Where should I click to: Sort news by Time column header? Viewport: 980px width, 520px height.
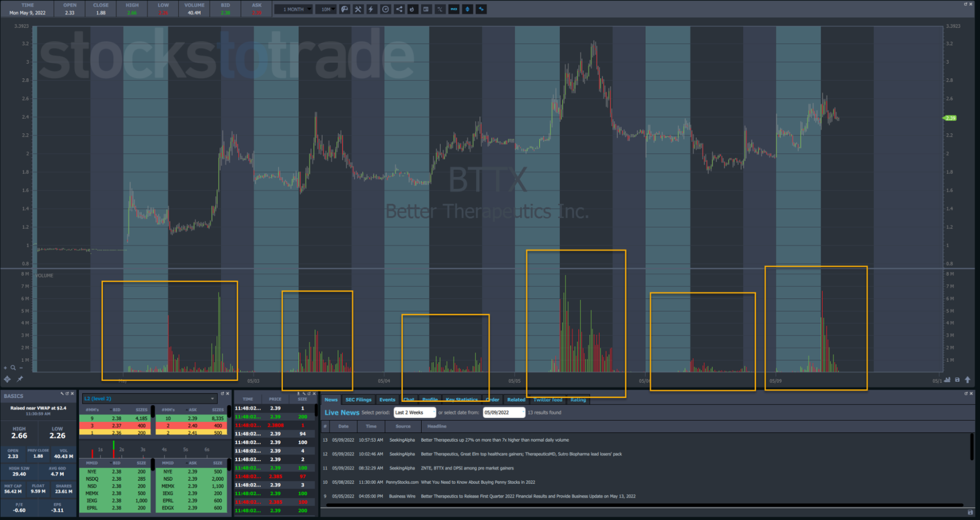pos(371,426)
